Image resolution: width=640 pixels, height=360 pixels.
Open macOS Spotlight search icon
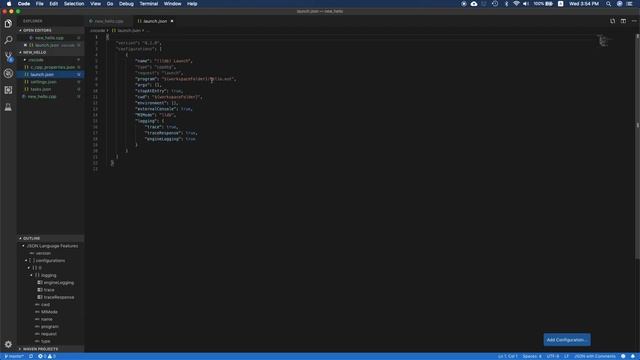[608, 4]
